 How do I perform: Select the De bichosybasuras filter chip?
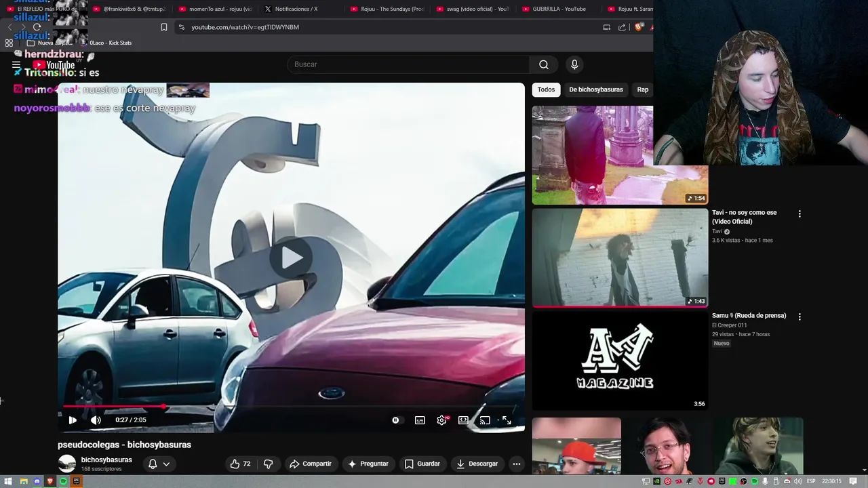click(x=596, y=89)
